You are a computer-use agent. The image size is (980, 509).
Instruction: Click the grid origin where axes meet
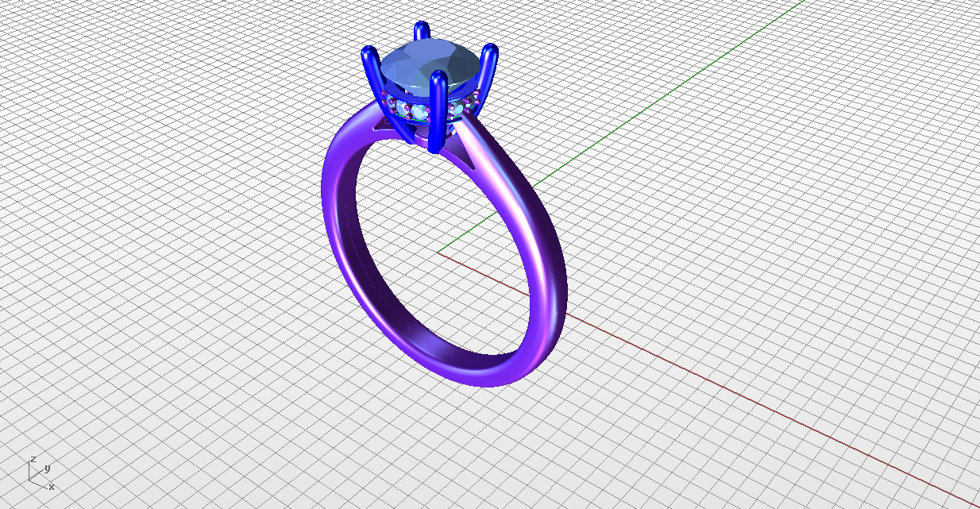(438, 253)
